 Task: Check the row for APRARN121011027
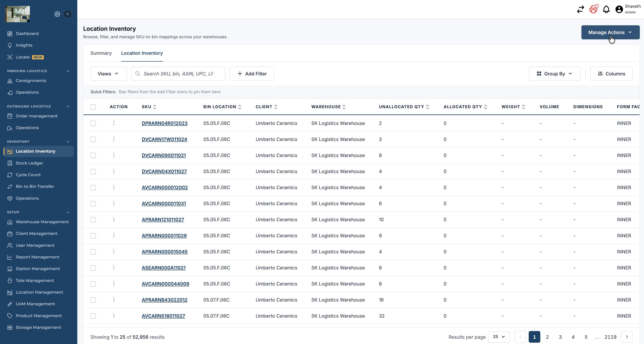pyautogui.click(x=93, y=220)
